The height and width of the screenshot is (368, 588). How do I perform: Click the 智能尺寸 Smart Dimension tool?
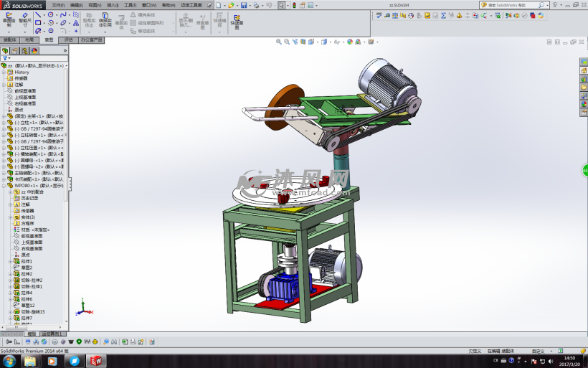coord(25,19)
